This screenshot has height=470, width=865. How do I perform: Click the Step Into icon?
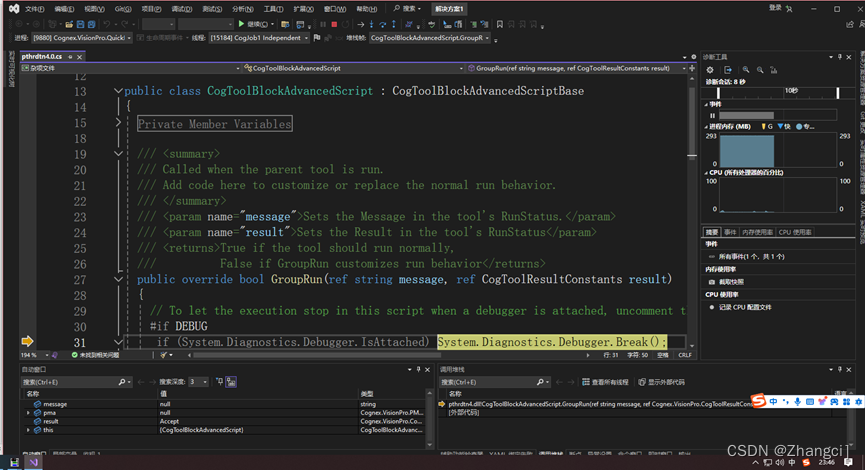(371, 24)
